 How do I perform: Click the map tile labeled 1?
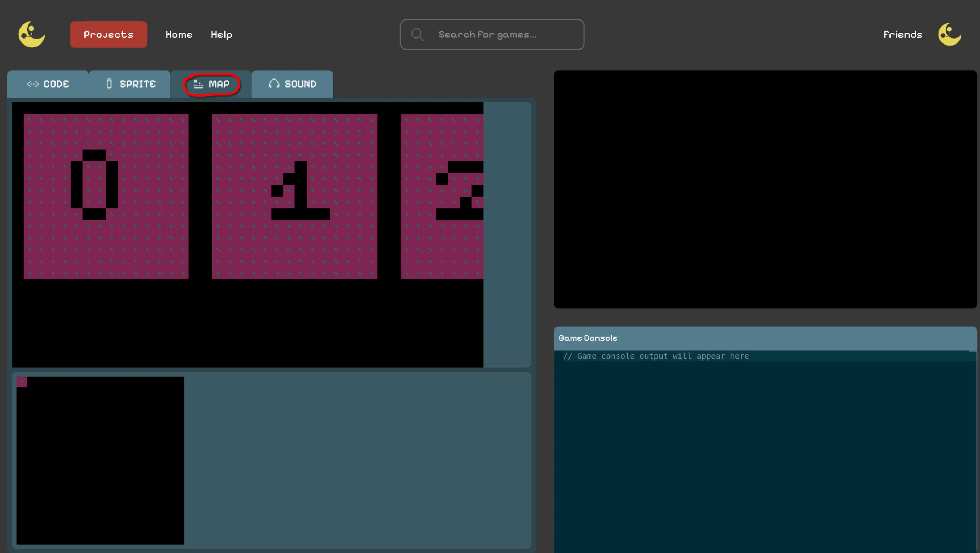click(294, 196)
